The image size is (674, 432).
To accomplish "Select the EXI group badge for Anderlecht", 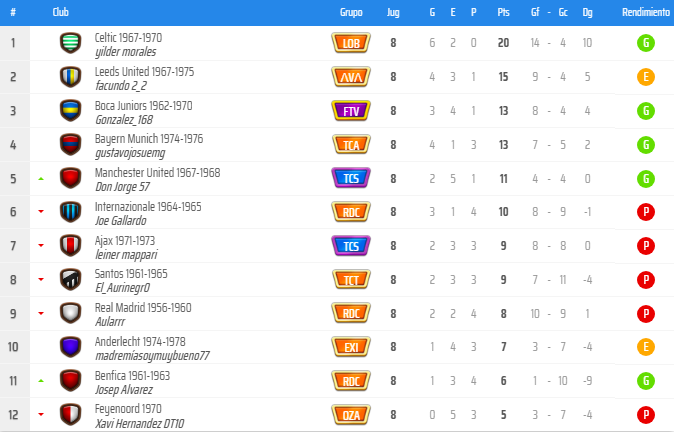I will coord(351,347).
